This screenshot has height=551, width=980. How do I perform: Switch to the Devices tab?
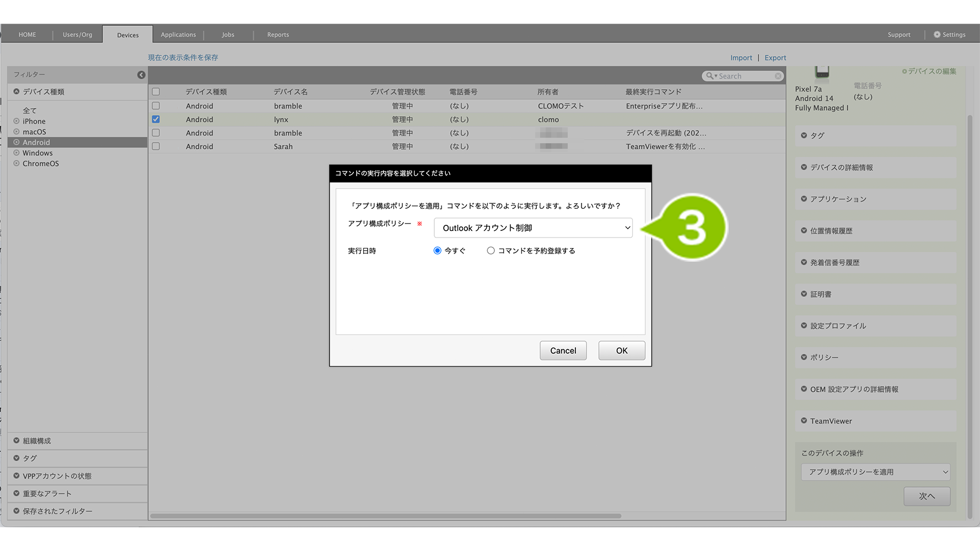[128, 35]
